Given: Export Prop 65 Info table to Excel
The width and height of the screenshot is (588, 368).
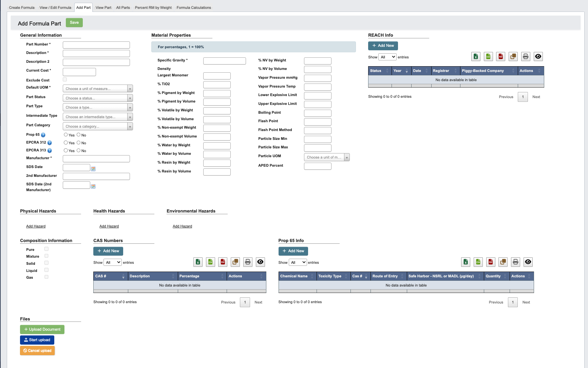Looking at the screenshot, I should coord(466,262).
